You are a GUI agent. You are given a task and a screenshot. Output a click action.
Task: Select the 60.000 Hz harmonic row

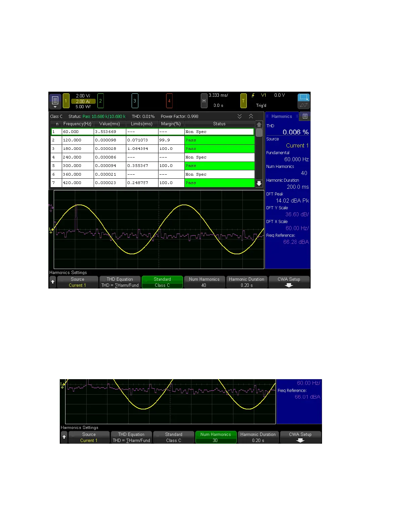[x=152, y=132]
